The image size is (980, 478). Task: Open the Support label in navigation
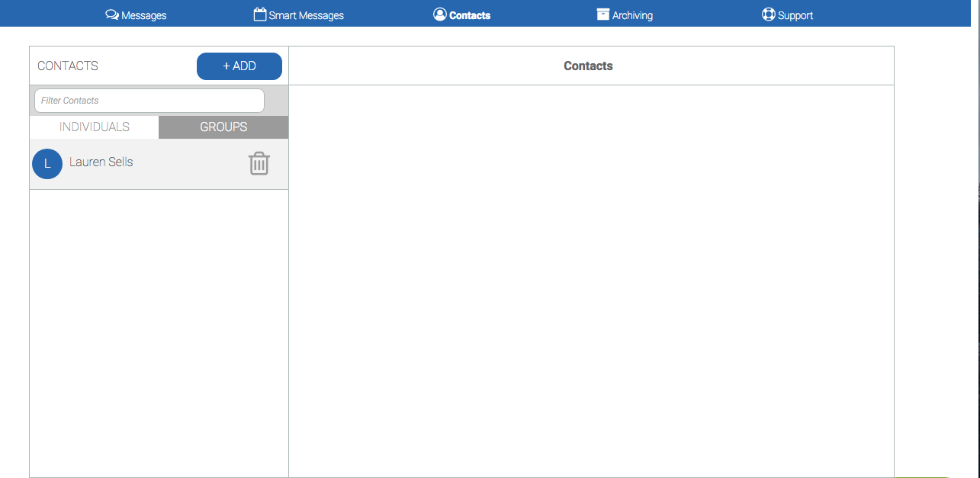tap(795, 15)
